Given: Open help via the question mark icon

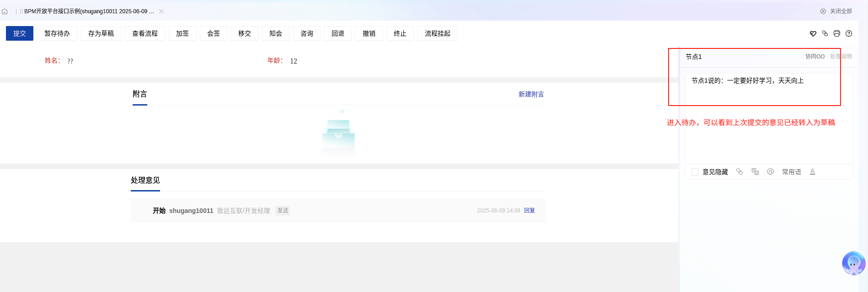Looking at the screenshot, I should [x=849, y=33].
